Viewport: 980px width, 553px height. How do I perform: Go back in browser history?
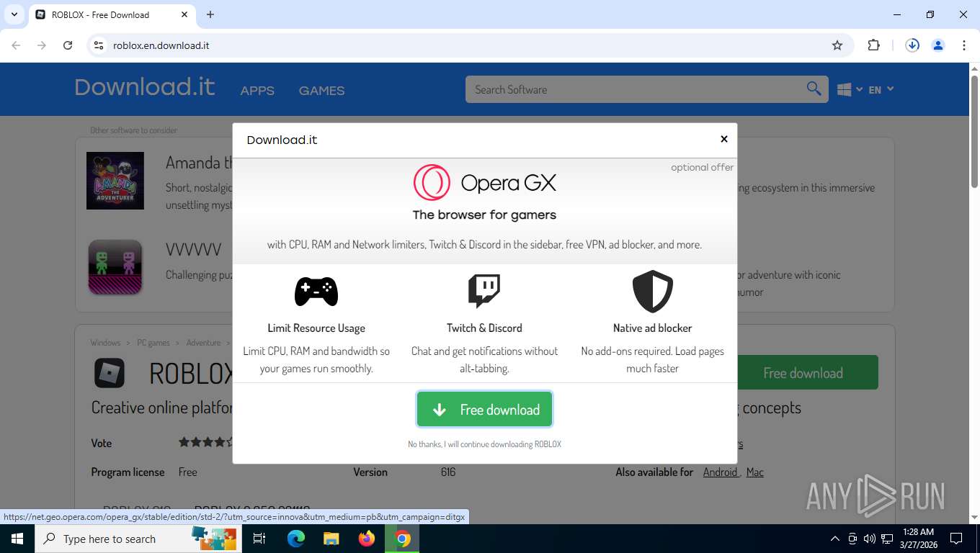[x=16, y=45]
